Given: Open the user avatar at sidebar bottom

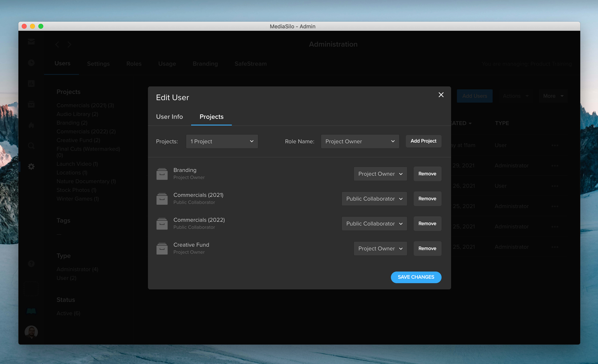Looking at the screenshot, I should pyautogui.click(x=31, y=332).
